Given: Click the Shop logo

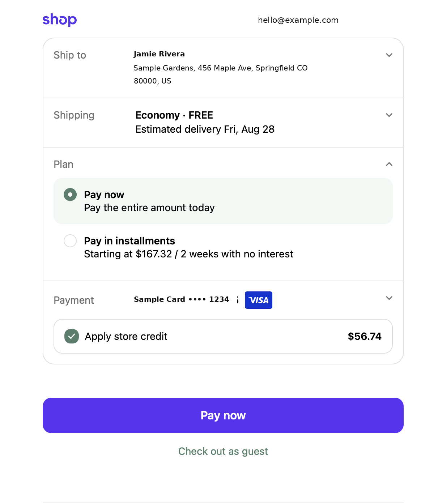Looking at the screenshot, I should pyautogui.click(x=60, y=20).
